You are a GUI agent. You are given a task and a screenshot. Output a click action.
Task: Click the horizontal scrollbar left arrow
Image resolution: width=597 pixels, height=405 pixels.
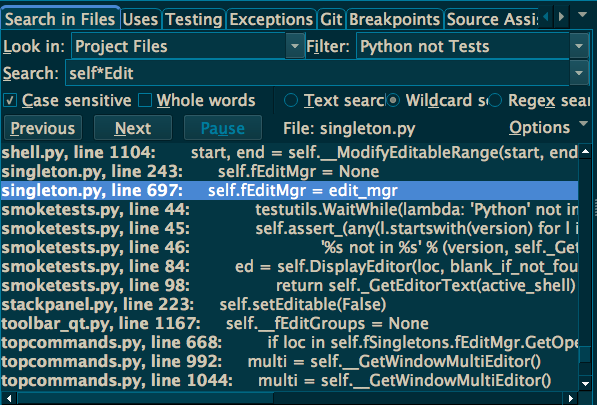[x=8, y=399]
